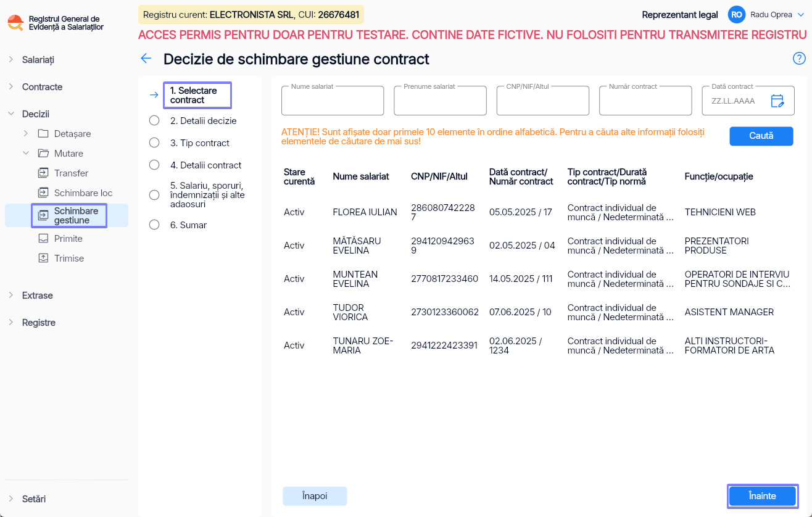812x517 pixels.
Task: Open the calendar picker in Dată contract
Action: coord(777,101)
